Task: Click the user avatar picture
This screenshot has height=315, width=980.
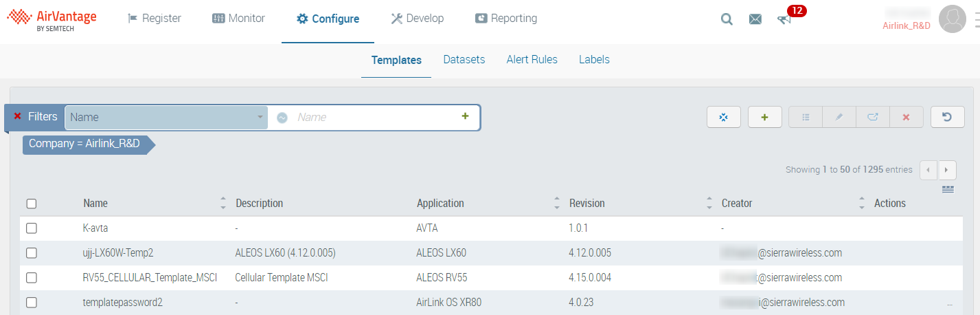Action: point(953,19)
